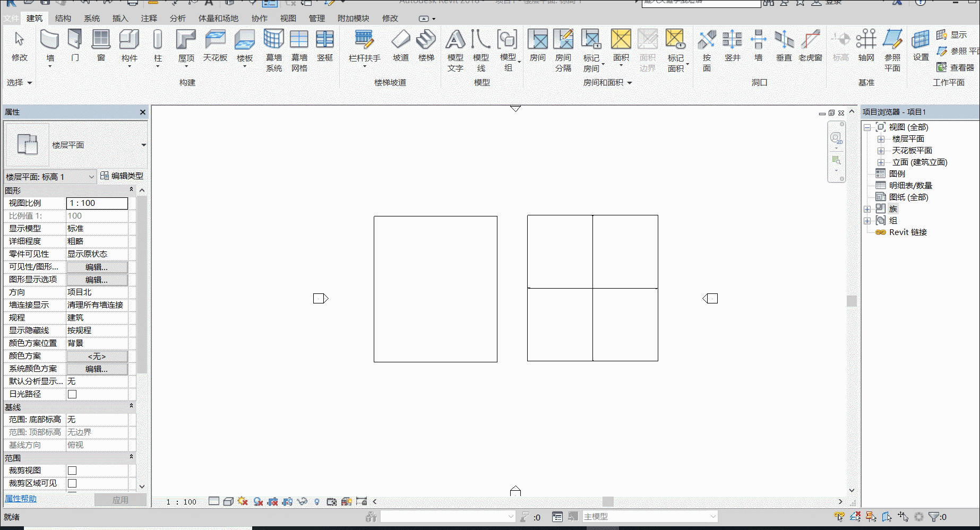Select the Ceiling (天花板) tool
This screenshot has width=980, height=530.
(215, 47)
